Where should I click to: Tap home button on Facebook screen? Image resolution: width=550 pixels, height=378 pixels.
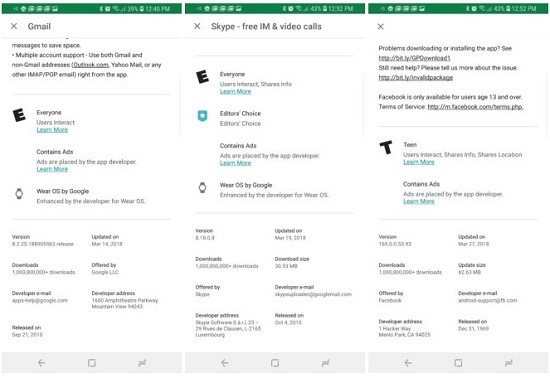pos(458,363)
